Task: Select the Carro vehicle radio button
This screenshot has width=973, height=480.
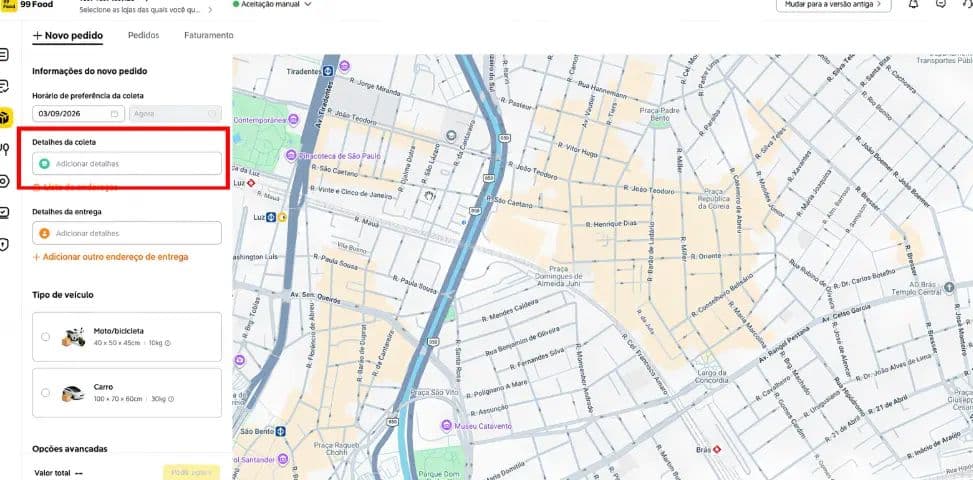Action: (45, 393)
